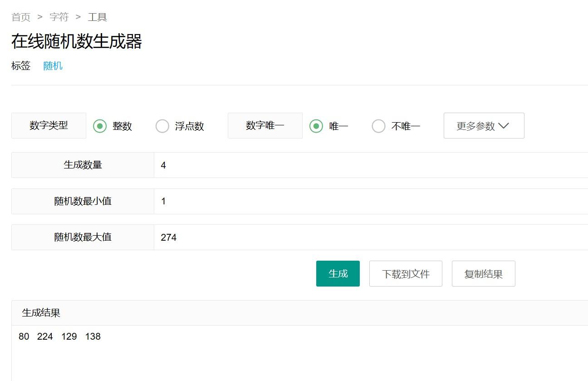Viewport: 588px width, 381px height.
Task: Focus the 随机数最小值 input box
Action: (370, 201)
